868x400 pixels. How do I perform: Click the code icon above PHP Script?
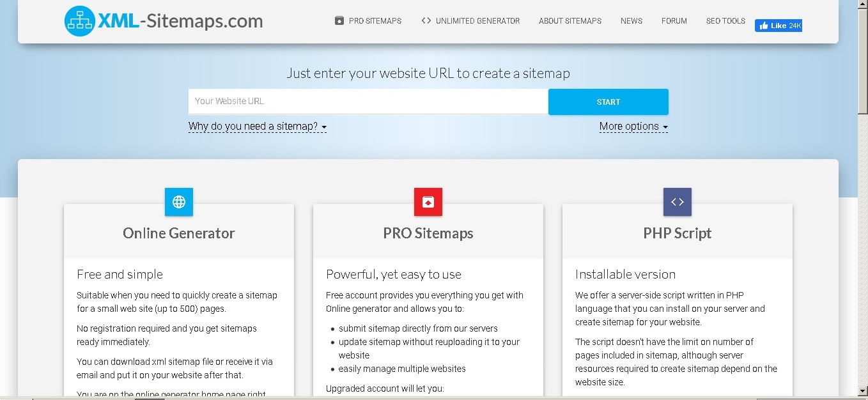677,202
